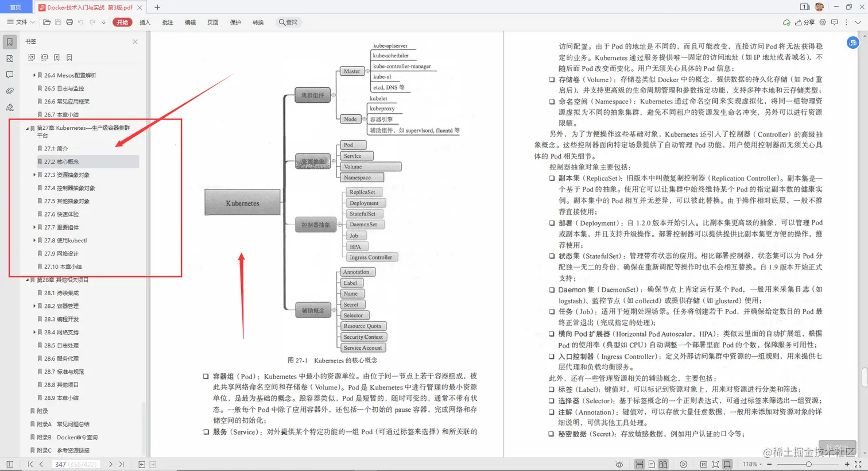Click the attachment sidebar icon
Viewport: 868px width, 471px height.
point(9,91)
